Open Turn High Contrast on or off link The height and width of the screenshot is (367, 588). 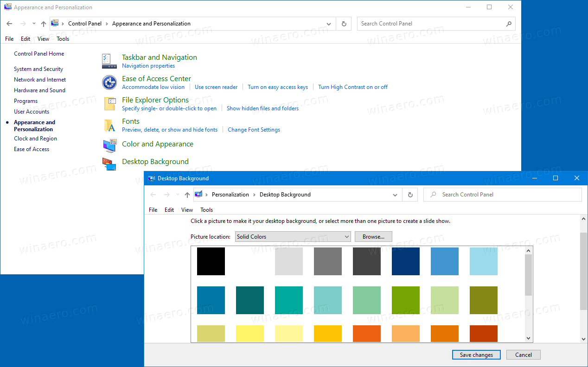(x=352, y=87)
